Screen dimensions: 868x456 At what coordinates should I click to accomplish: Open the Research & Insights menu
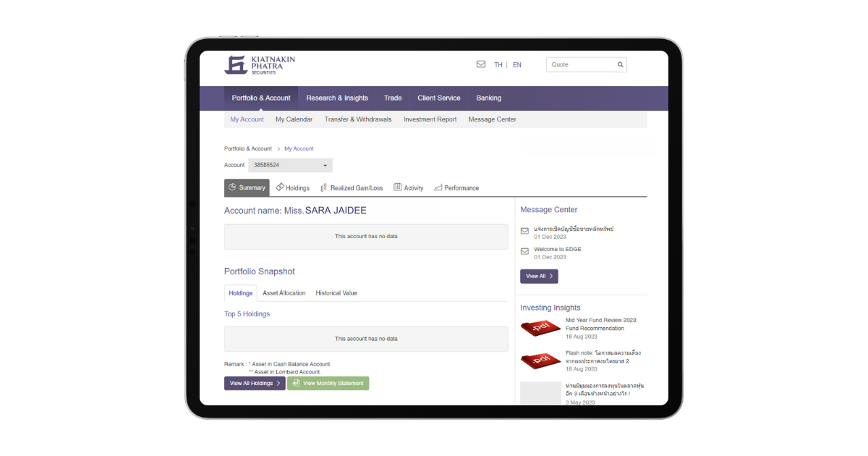click(337, 98)
